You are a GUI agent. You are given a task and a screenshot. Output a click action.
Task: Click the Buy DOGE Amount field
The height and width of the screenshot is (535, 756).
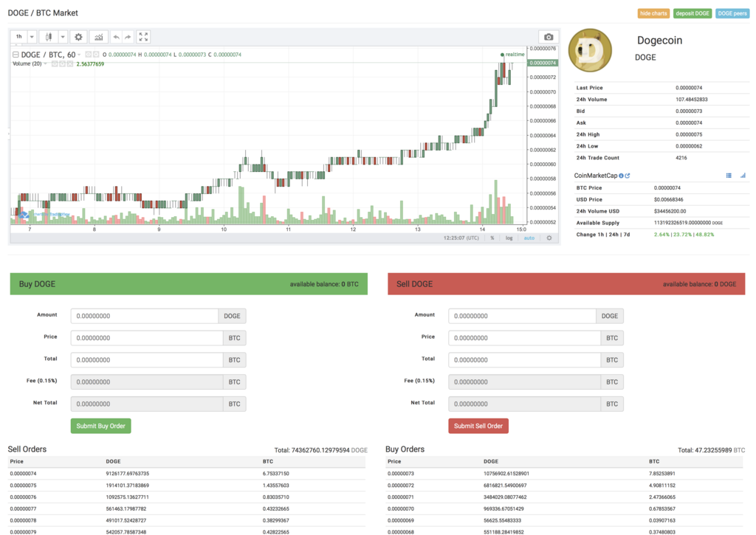pos(144,316)
